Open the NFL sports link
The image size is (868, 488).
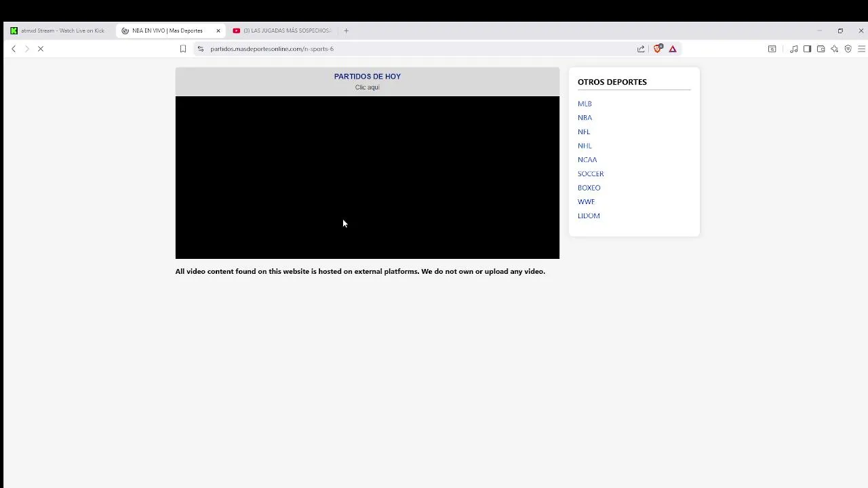pyautogui.click(x=584, y=131)
